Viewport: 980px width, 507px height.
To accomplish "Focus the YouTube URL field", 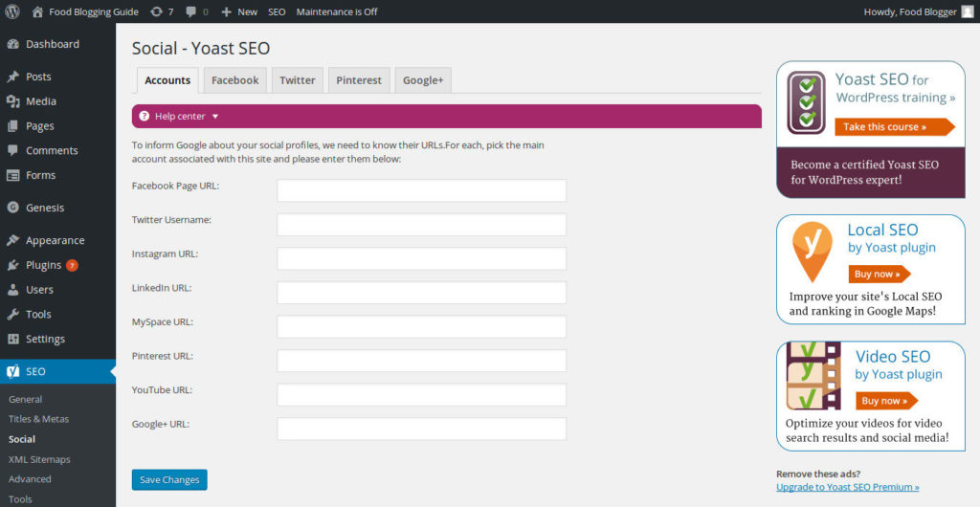I will pyautogui.click(x=422, y=395).
